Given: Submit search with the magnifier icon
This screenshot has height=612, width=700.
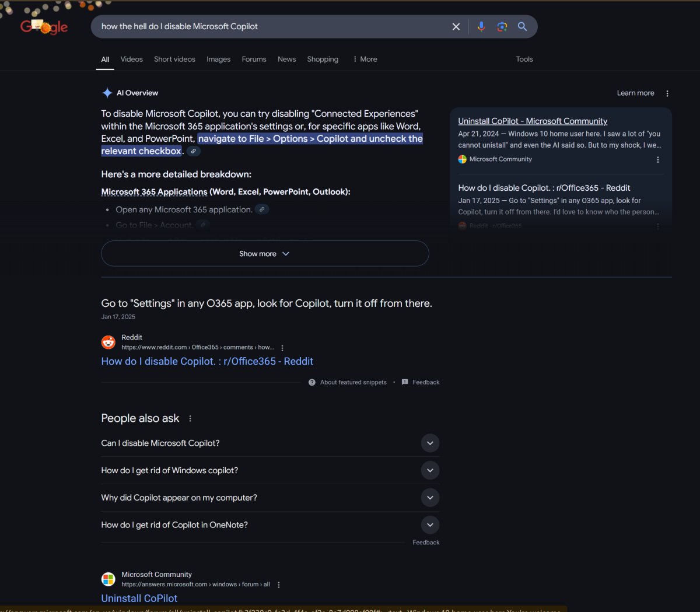Looking at the screenshot, I should pos(523,26).
